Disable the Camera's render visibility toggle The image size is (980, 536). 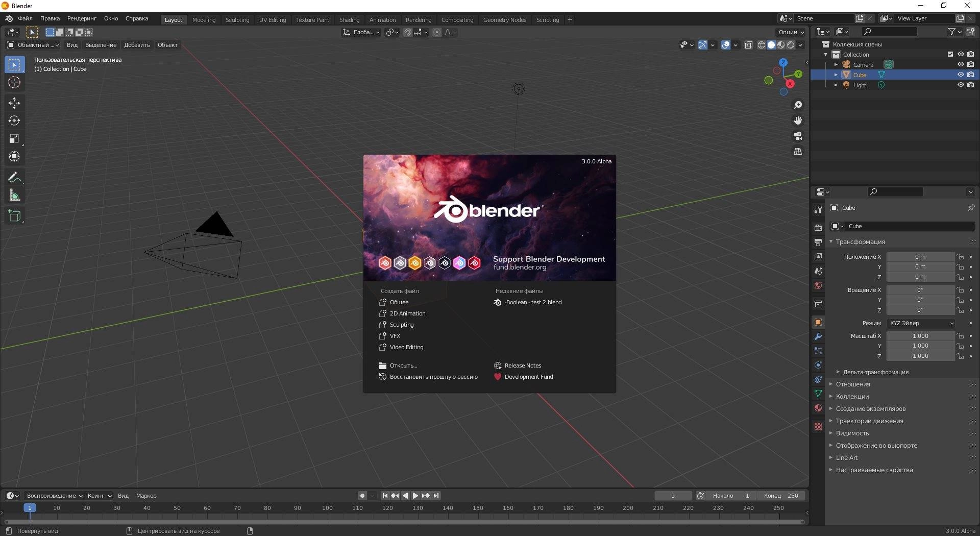point(971,64)
